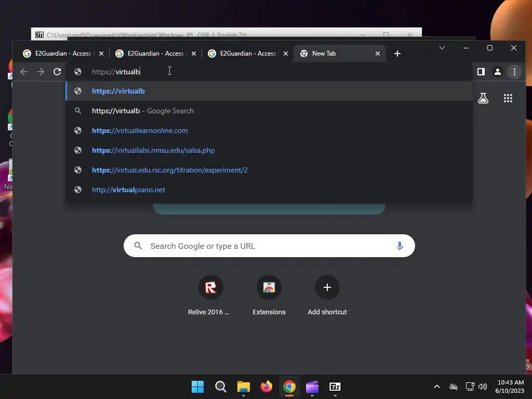532x399 pixels.
Task: Open the profile avatar button
Action: tap(497, 72)
